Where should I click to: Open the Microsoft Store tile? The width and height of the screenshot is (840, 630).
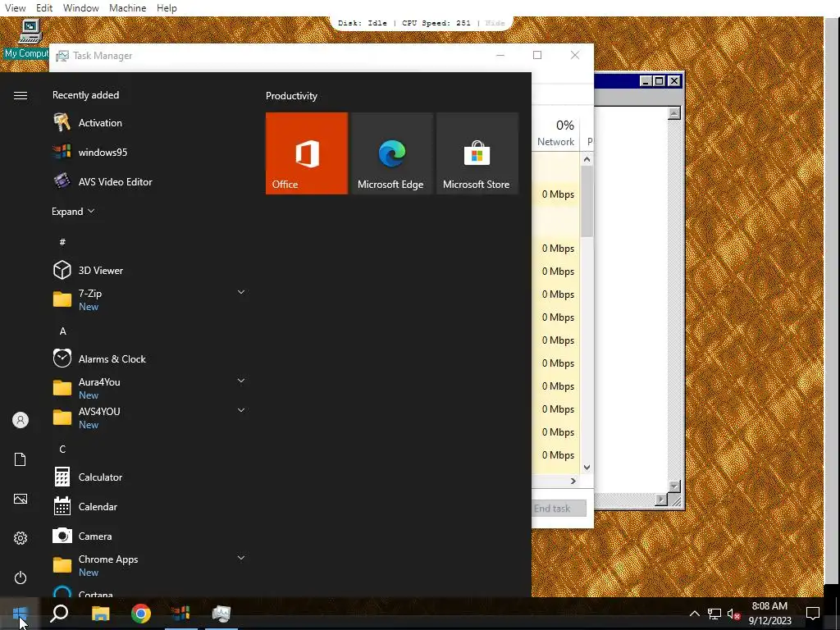pos(477,153)
